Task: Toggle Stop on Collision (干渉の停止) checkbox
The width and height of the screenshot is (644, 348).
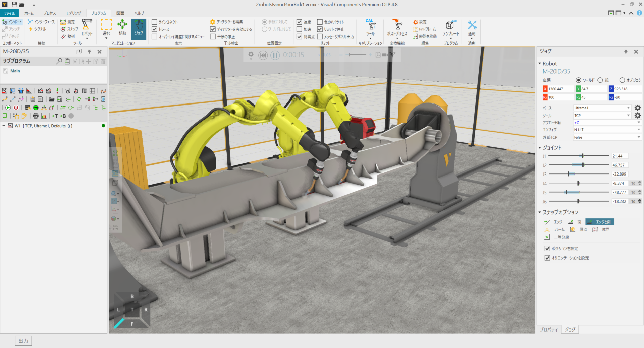Action: [x=213, y=37]
